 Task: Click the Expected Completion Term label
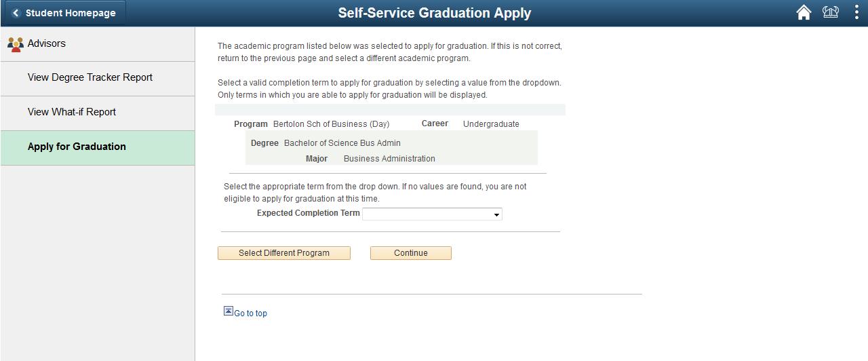pos(309,213)
